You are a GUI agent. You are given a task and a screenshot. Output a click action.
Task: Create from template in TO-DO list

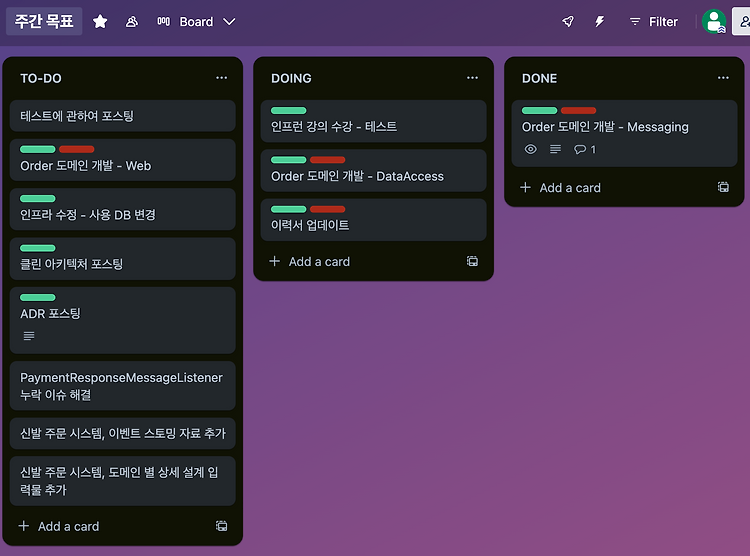click(x=221, y=526)
